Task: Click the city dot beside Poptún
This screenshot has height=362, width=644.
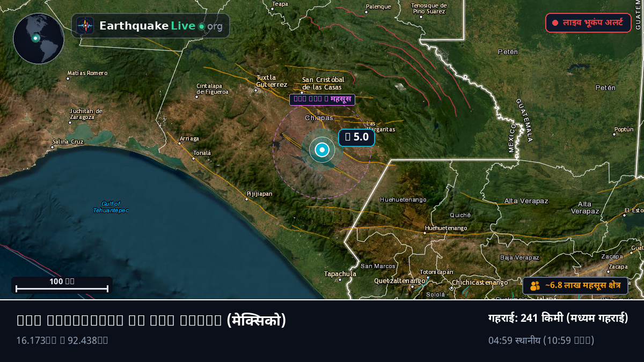Action: (x=614, y=134)
